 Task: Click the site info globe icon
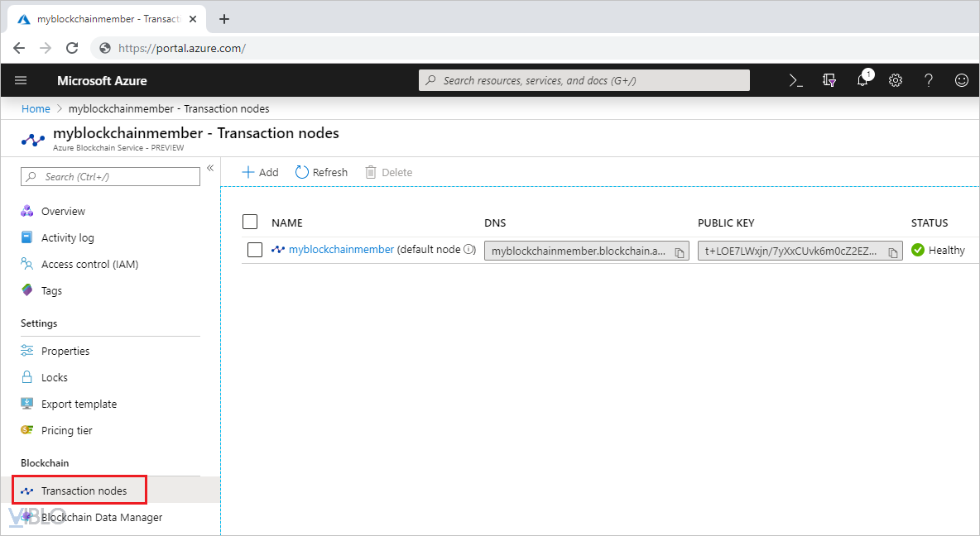click(105, 48)
